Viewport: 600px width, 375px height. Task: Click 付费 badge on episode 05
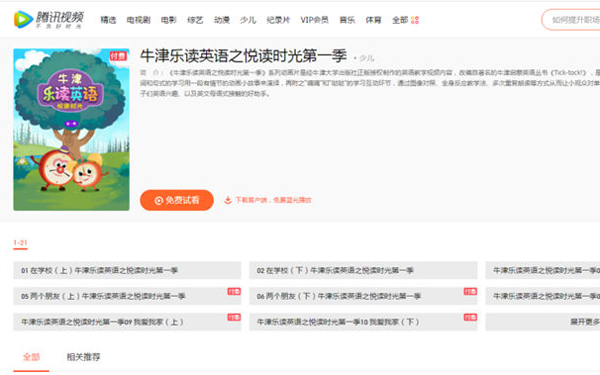234,291
